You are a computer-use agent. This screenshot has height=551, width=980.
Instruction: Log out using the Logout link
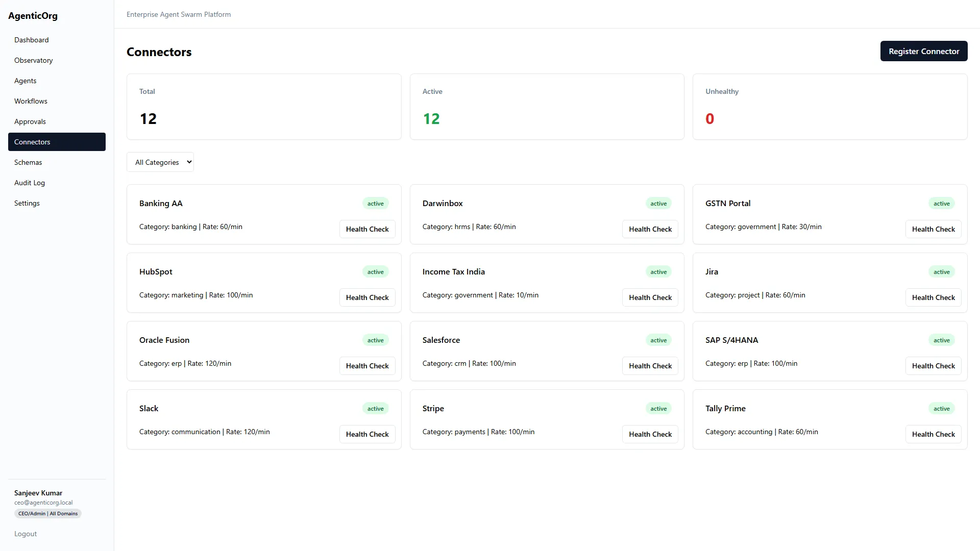click(26, 534)
